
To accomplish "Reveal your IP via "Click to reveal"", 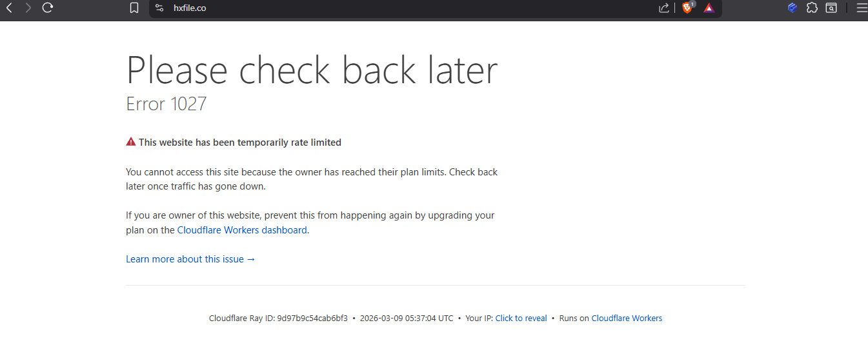I will [x=521, y=318].
